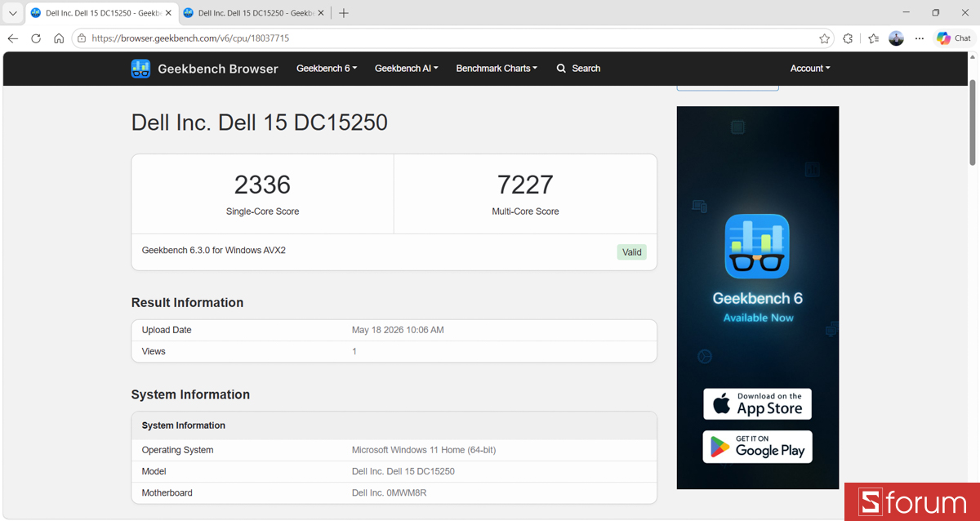The width and height of the screenshot is (980, 521).
Task: Click the May 18 2026 10:06 AM upload date
Action: 398,330
